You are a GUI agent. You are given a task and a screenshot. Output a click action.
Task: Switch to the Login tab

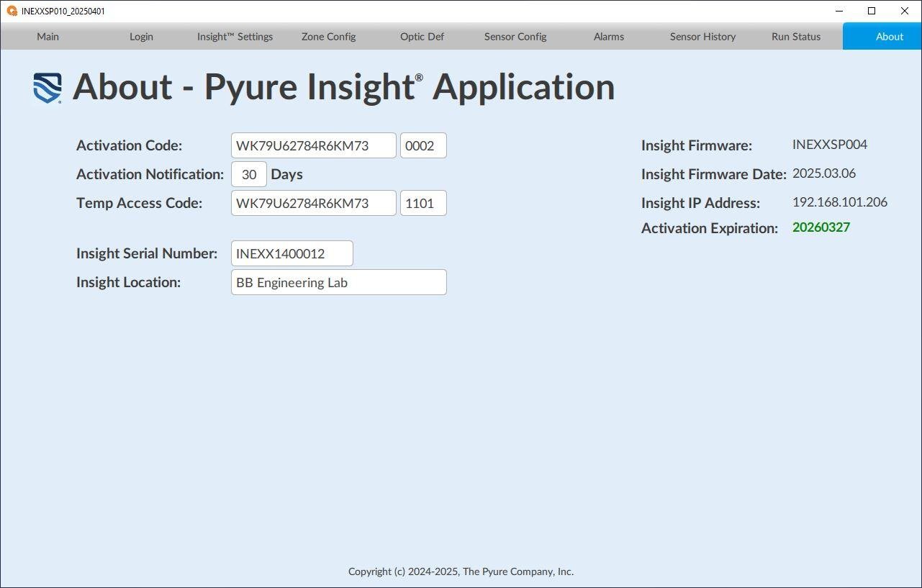pyautogui.click(x=141, y=37)
